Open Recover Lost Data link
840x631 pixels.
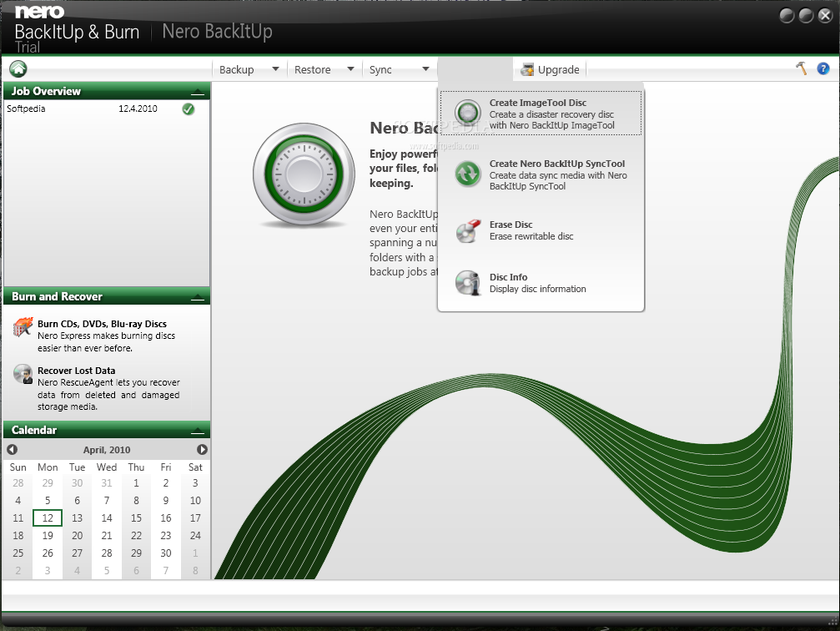coord(76,371)
